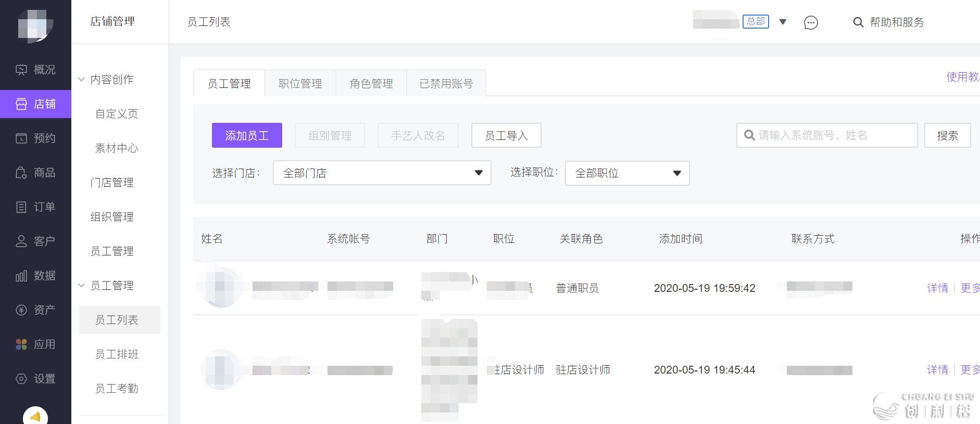Open the 设置 settings gear icon
The image size is (980, 424).
[x=21, y=379]
